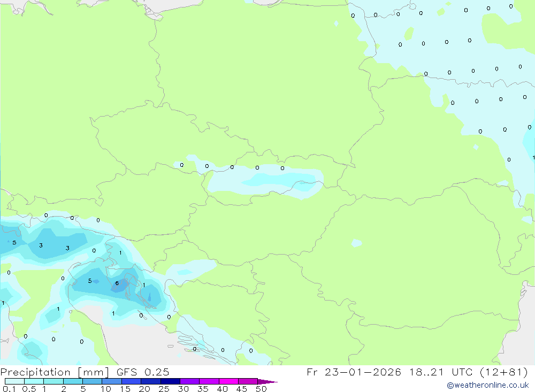The image size is (535, 392).
Task: Click the above-50 arrow tip of legend
Action: click(267, 382)
